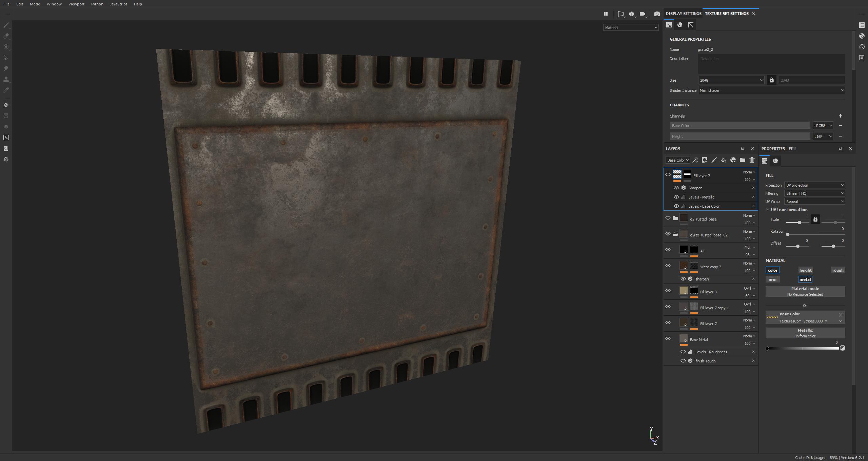Screen dimensions: 868x461
Task: Toggle the metal material channel button
Action: (x=805, y=279)
